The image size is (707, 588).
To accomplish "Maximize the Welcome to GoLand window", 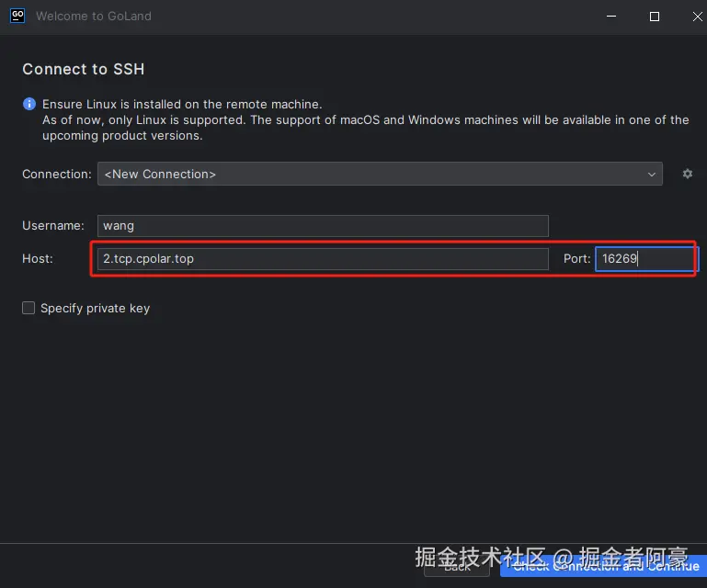I will pos(655,17).
